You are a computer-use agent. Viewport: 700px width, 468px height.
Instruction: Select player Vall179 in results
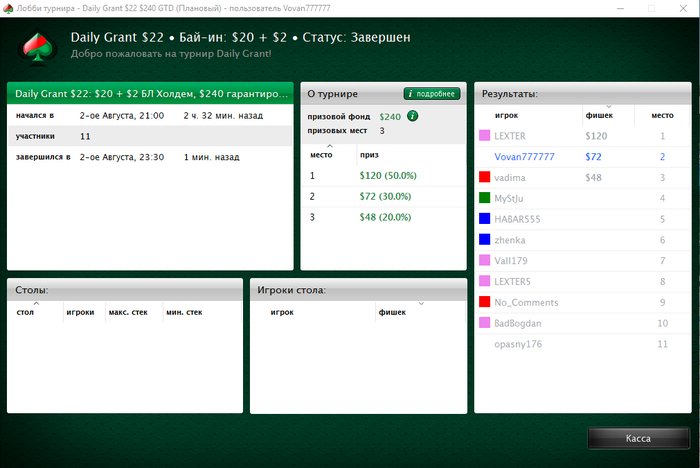point(583,260)
